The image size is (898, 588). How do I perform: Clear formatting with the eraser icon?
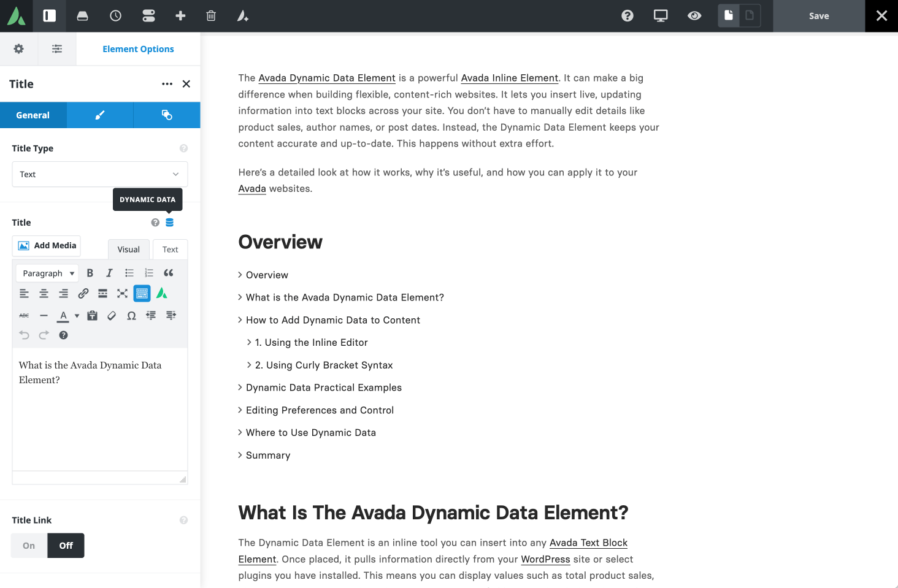112,315
